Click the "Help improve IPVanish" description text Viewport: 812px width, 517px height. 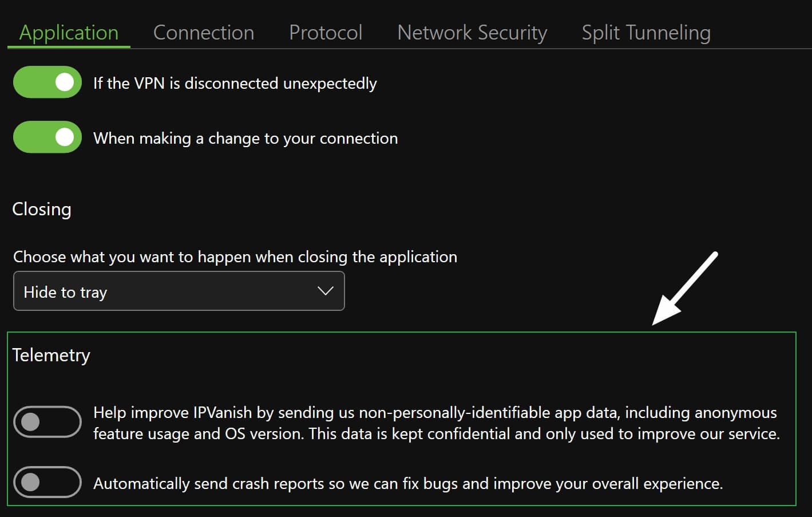tap(437, 423)
